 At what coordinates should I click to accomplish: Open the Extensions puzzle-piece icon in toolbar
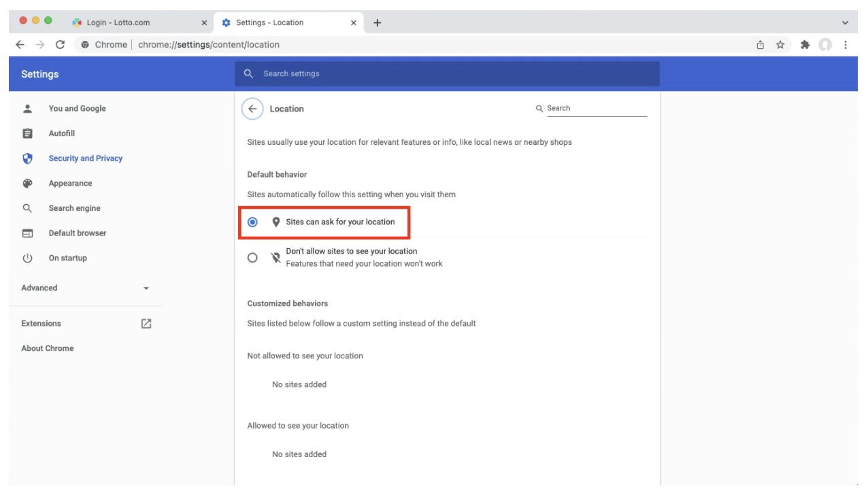pos(805,45)
